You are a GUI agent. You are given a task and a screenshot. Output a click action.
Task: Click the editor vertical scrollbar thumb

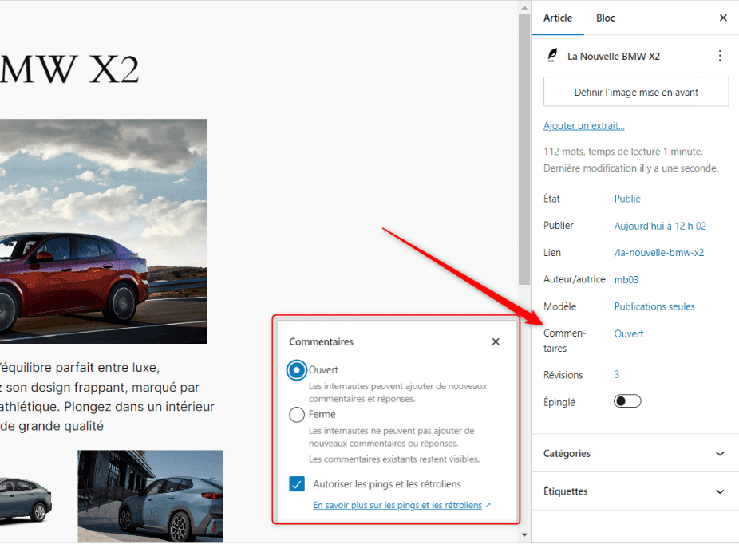(524, 149)
